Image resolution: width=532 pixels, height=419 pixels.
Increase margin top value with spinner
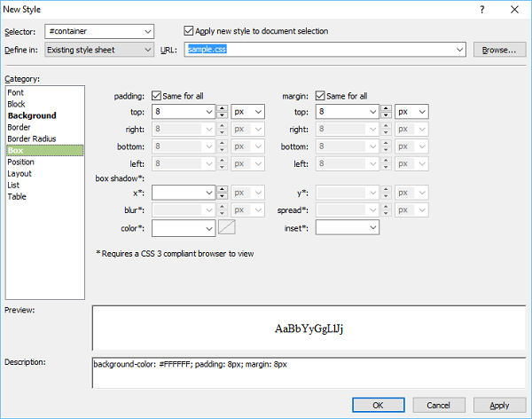click(386, 108)
